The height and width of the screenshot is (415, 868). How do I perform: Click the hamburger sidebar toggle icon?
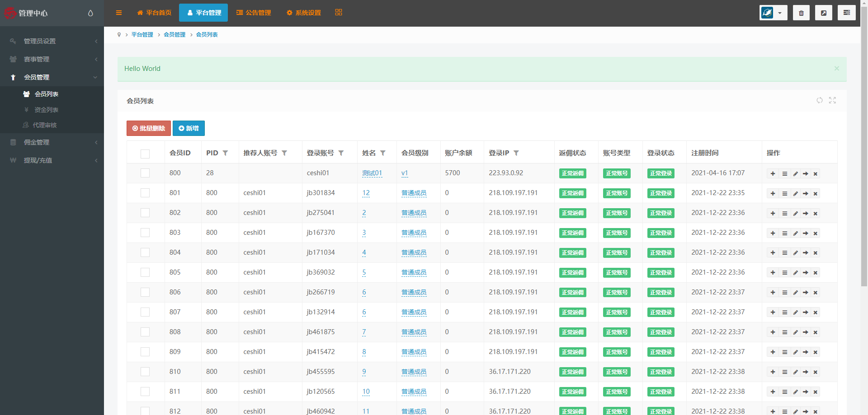[119, 13]
